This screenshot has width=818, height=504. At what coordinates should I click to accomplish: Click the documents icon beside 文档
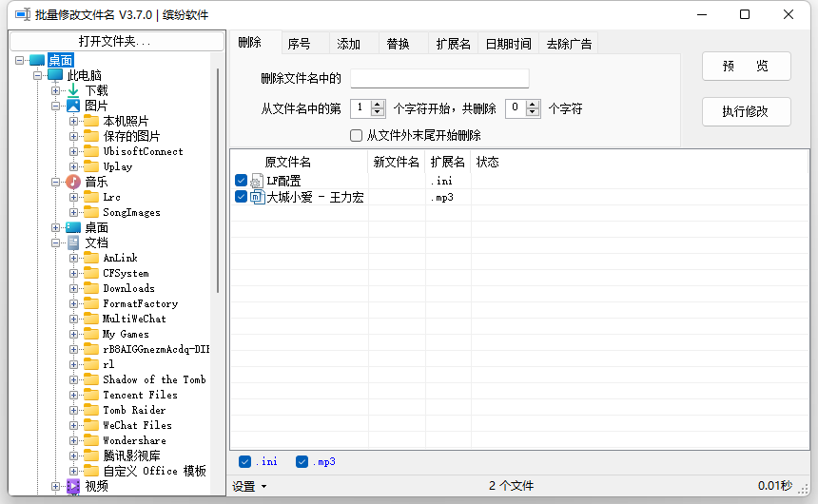[73, 242]
